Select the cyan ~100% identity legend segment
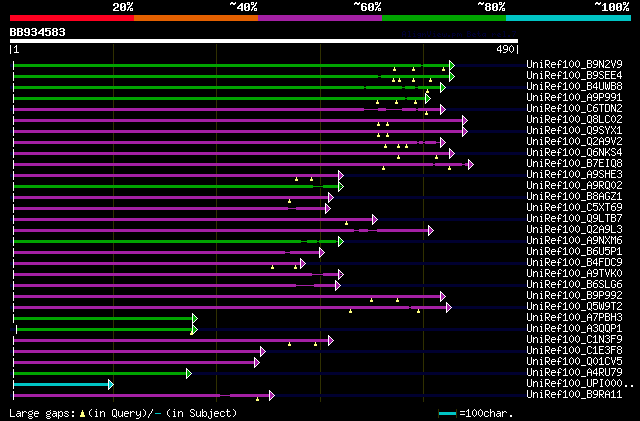The width and height of the screenshot is (640, 421). click(569, 18)
